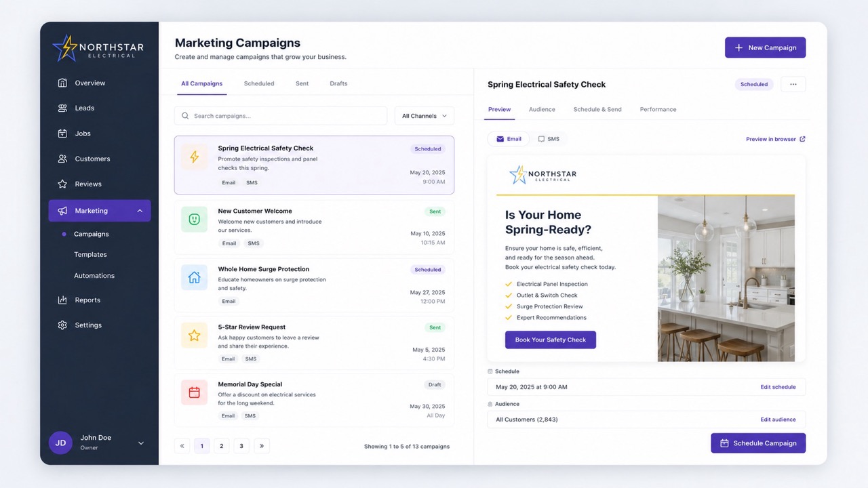Click 'Showing 1 to 5 of 13 campaigns' text

(407, 446)
